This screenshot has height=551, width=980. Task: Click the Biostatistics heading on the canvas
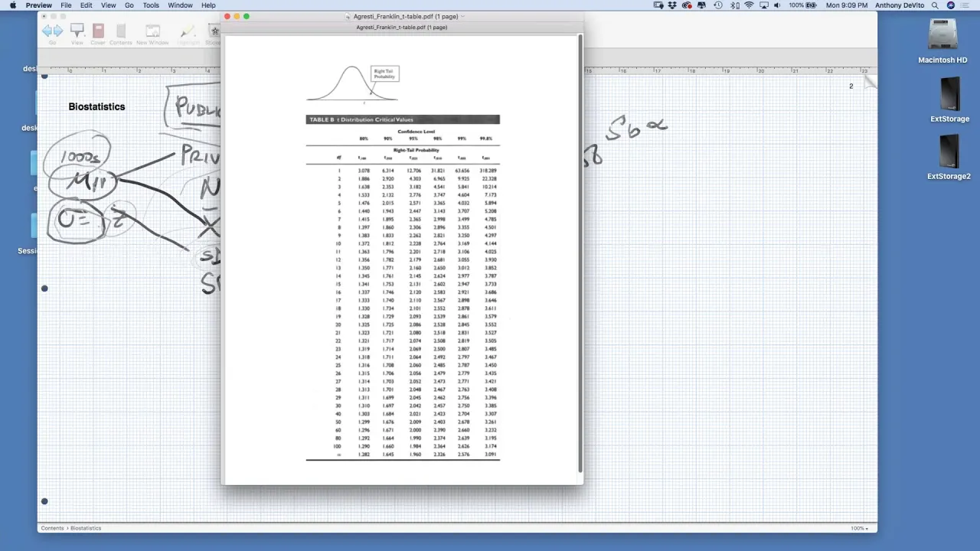click(x=96, y=106)
